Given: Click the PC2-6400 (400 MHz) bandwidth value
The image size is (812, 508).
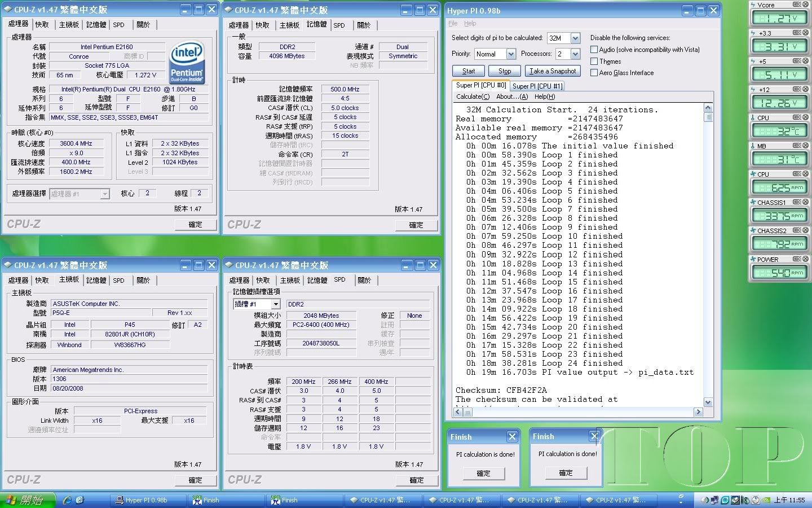Looking at the screenshot, I should click(321, 325).
